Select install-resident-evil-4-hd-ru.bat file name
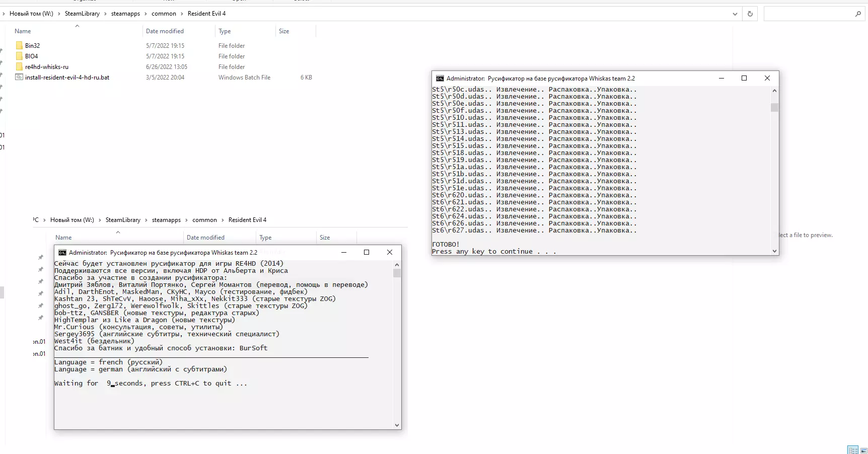Image resolution: width=868 pixels, height=454 pixels. 67,77
